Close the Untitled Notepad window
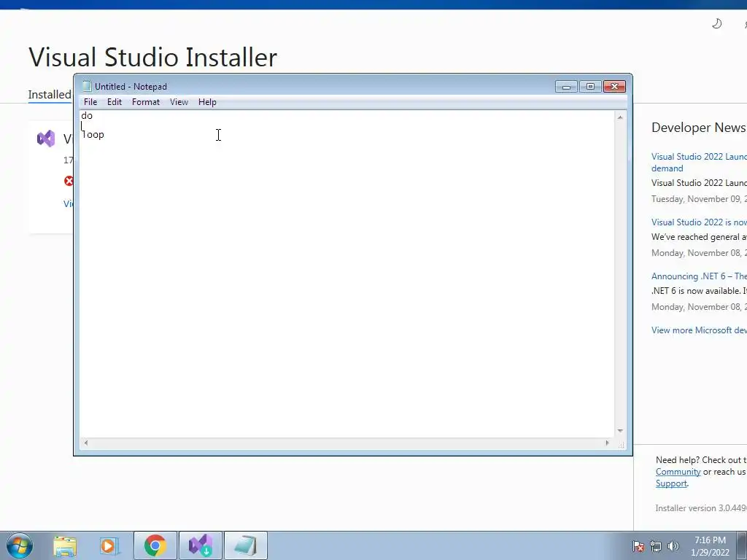This screenshot has width=747, height=560. tap(614, 86)
